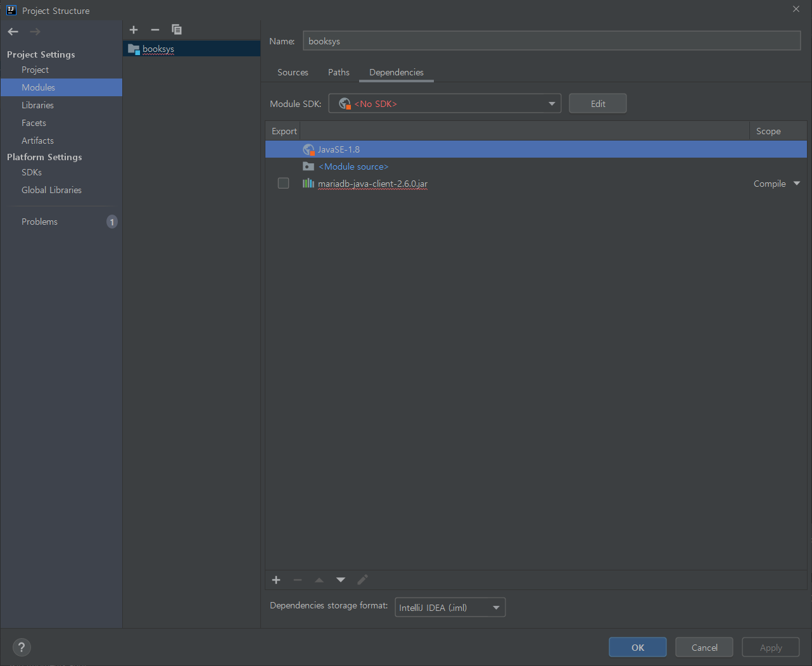This screenshot has width=812, height=666.
Task: Go forward using the right arrow
Action: click(x=35, y=32)
